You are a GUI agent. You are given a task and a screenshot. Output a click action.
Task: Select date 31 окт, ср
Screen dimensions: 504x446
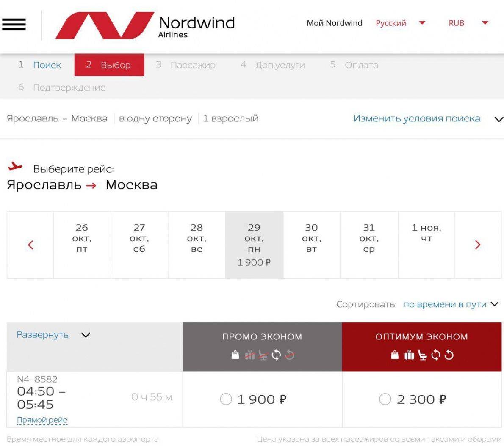tap(369, 245)
